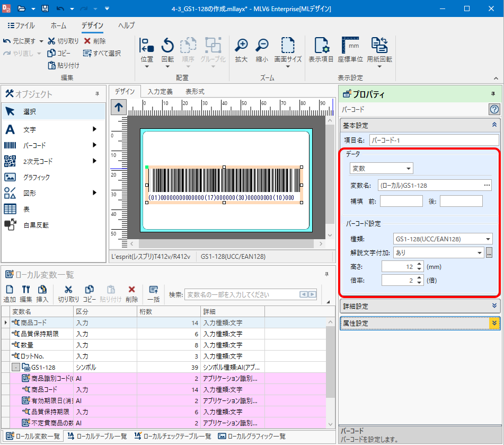Click 追加 to add a local variable
Screen dimensions: 504x445
(x=10, y=294)
